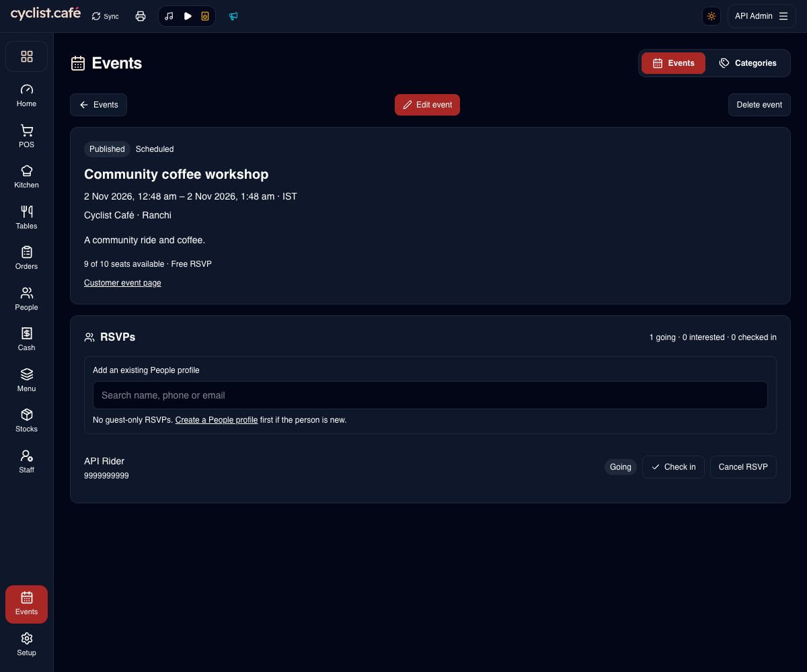
Task: Open the apps grid icon in sidebar
Action: pos(27,56)
